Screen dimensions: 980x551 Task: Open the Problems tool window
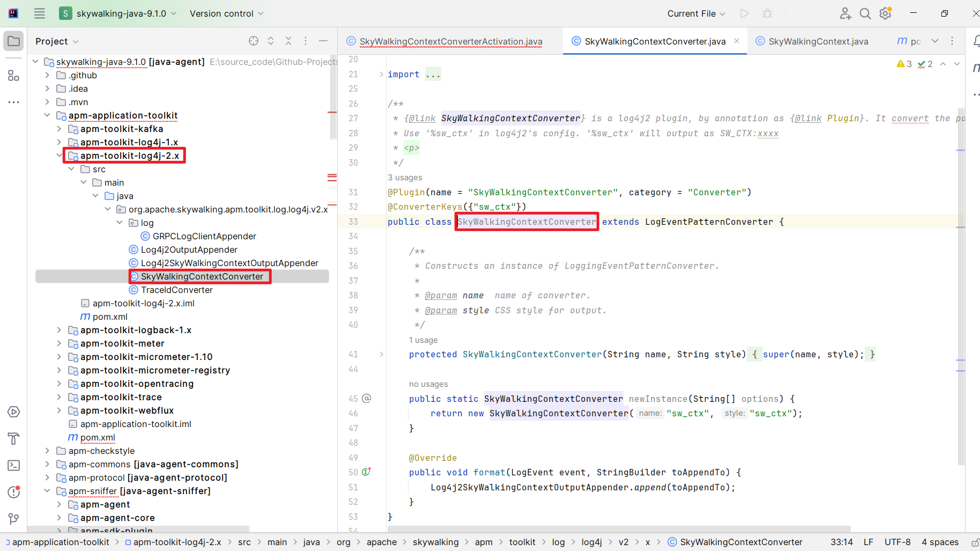14,492
